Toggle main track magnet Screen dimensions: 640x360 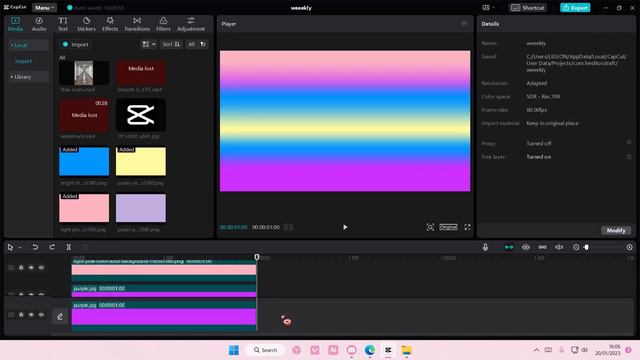click(x=509, y=247)
